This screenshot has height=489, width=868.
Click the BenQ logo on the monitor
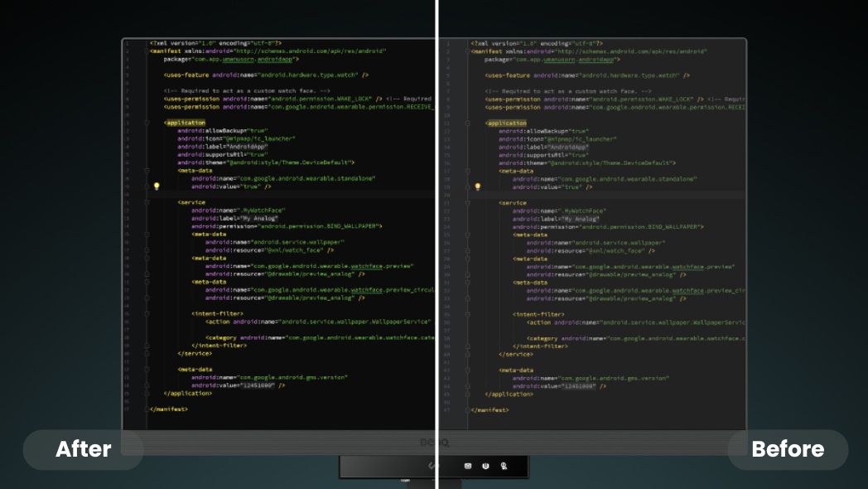click(x=437, y=443)
